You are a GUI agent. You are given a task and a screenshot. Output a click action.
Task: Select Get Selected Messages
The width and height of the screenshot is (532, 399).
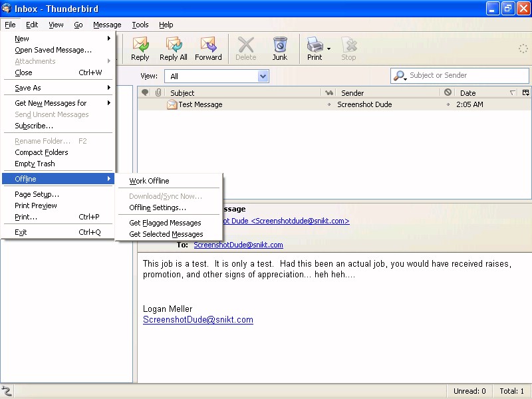pos(169,234)
